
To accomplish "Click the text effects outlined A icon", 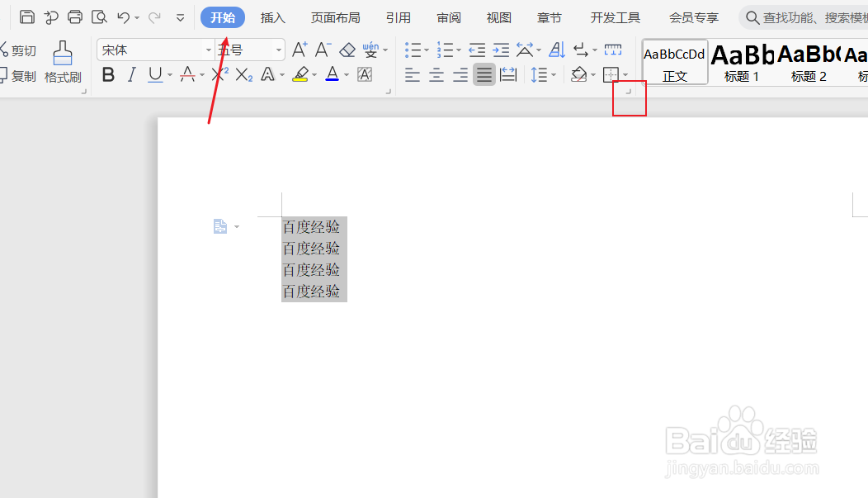I will (268, 74).
